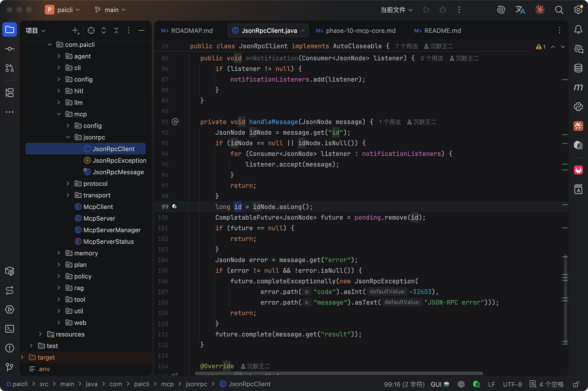Image resolution: width=588 pixels, height=391 pixels.
Task: Open Search Everywhere magnifier
Action: [x=559, y=10]
